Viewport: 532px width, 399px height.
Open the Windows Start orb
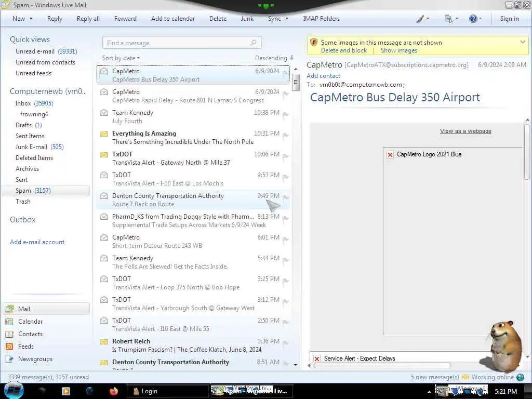coord(13,391)
